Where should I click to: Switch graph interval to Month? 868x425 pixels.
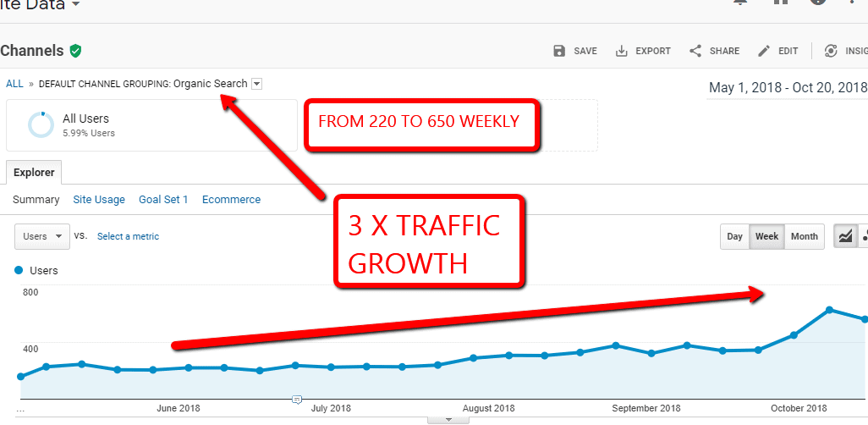(804, 237)
